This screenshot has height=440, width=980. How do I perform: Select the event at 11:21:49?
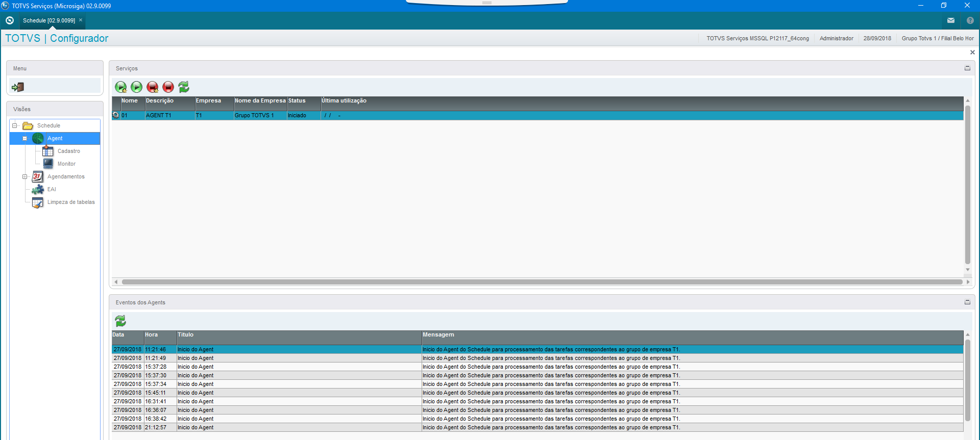(537, 358)
